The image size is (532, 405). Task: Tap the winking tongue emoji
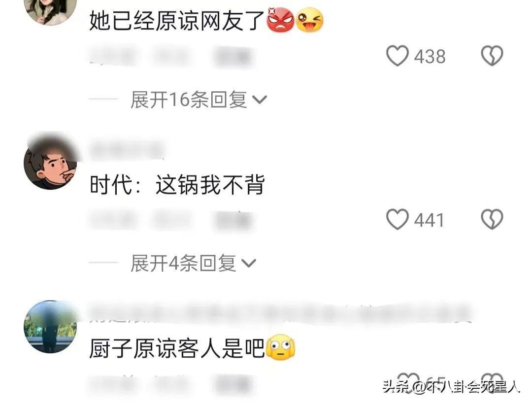coord(309,20)
